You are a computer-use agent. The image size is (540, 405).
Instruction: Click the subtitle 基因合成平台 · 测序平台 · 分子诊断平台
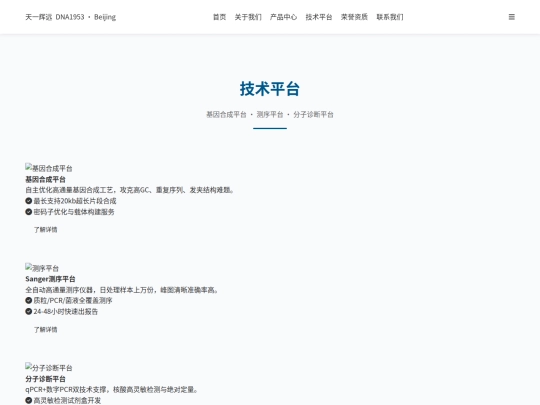click(x=270, y=114)
